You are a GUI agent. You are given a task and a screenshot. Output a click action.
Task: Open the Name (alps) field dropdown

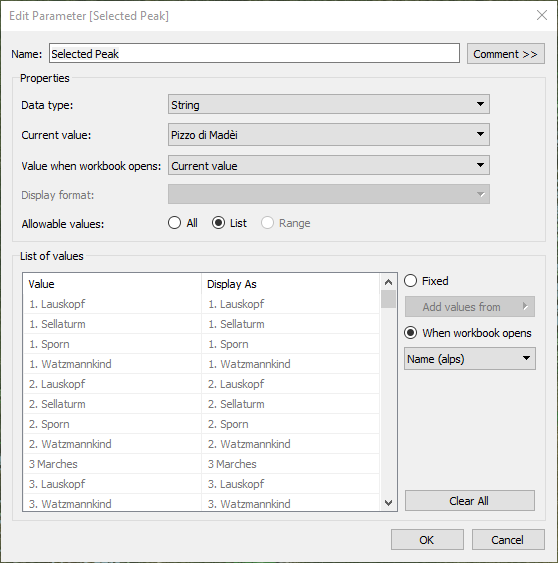click(x=470, y=358)
